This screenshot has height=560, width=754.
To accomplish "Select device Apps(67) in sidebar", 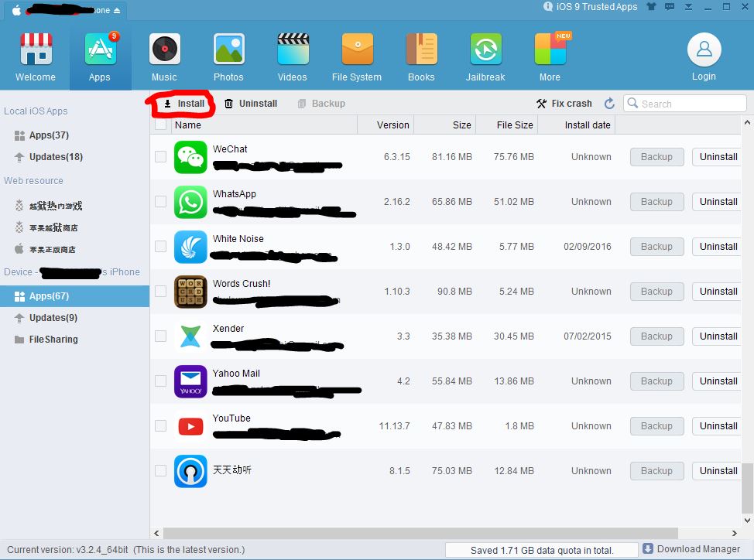I will point(74,296).
